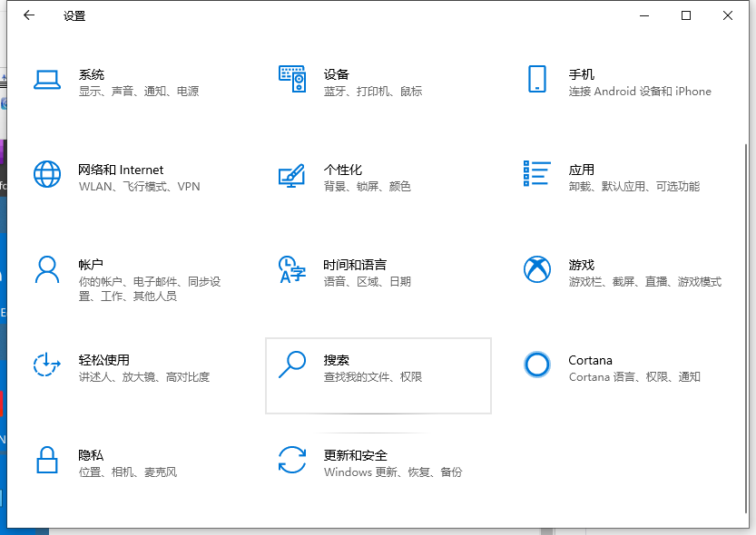Go back with the arrow button
The image size is (756, 535).
(29, 15)
